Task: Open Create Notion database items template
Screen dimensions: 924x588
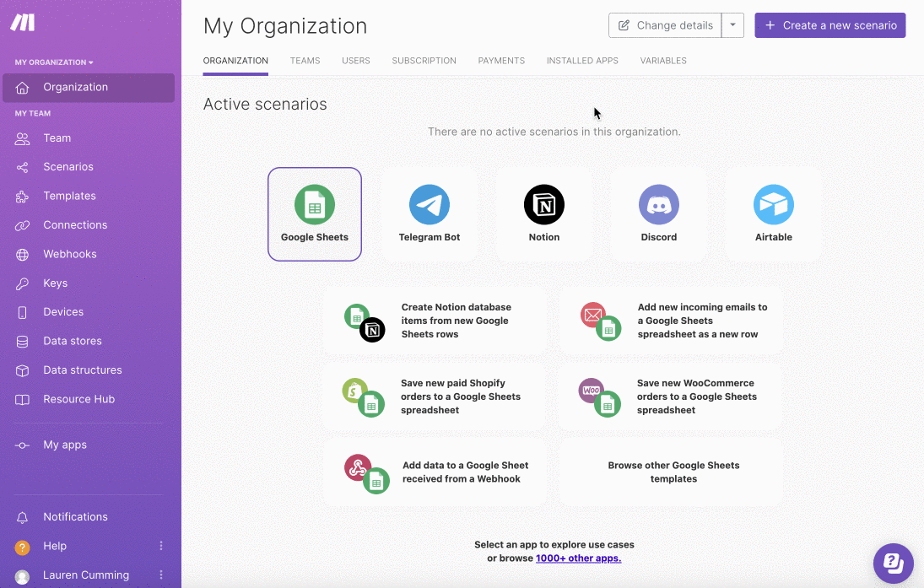Action: point(435,321)
